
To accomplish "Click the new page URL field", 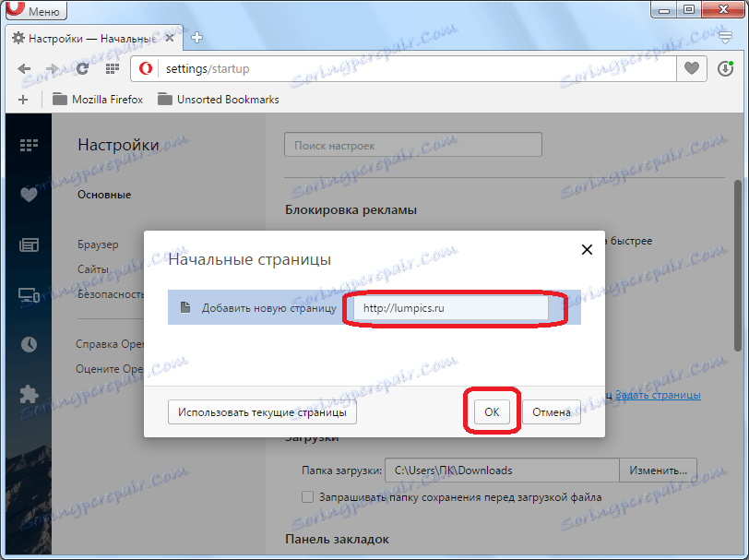I will 451,308.
